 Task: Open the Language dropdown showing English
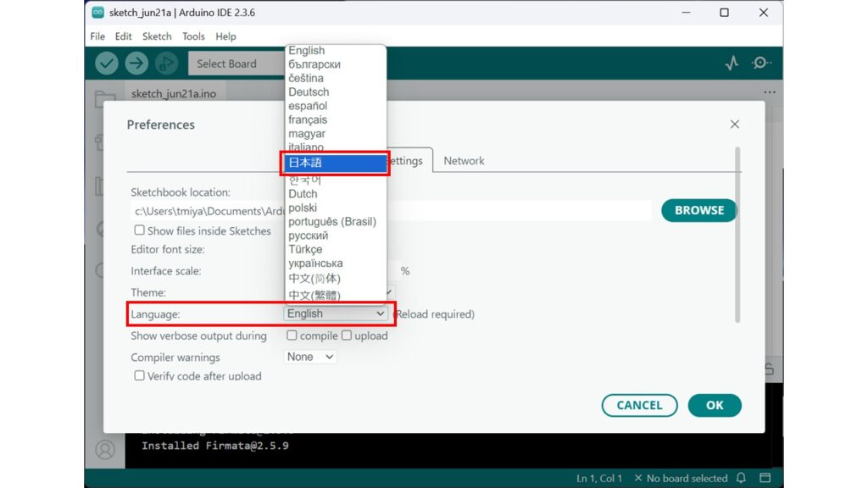(x=335, y=313)
